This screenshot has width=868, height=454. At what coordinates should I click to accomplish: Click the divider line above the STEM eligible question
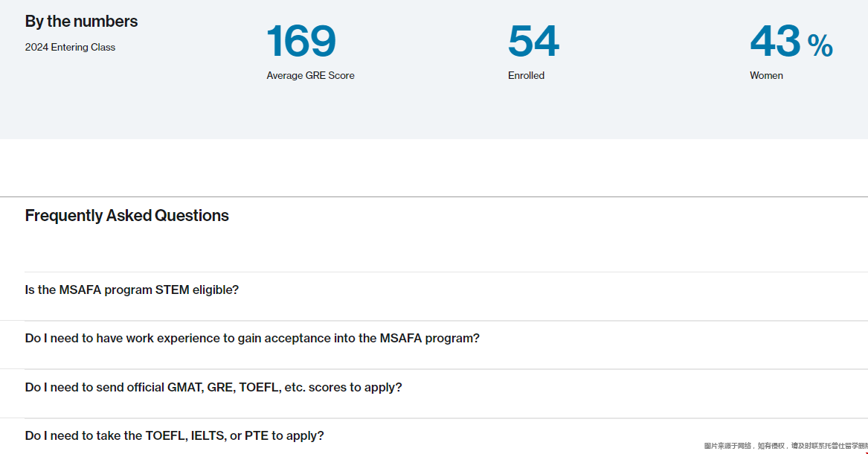pyautogui.click(x=434, y=272)
